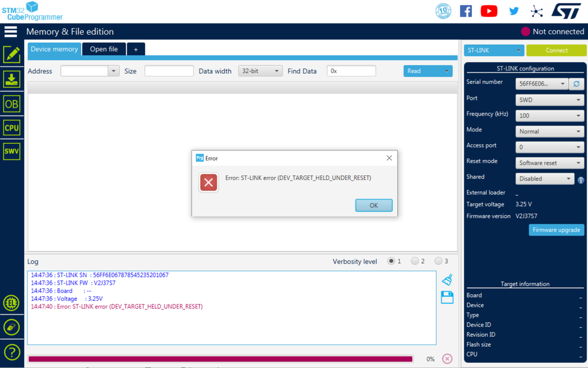Click the Not connected status text
This screenshot has width=588, height=368.
tap(559, 31)
